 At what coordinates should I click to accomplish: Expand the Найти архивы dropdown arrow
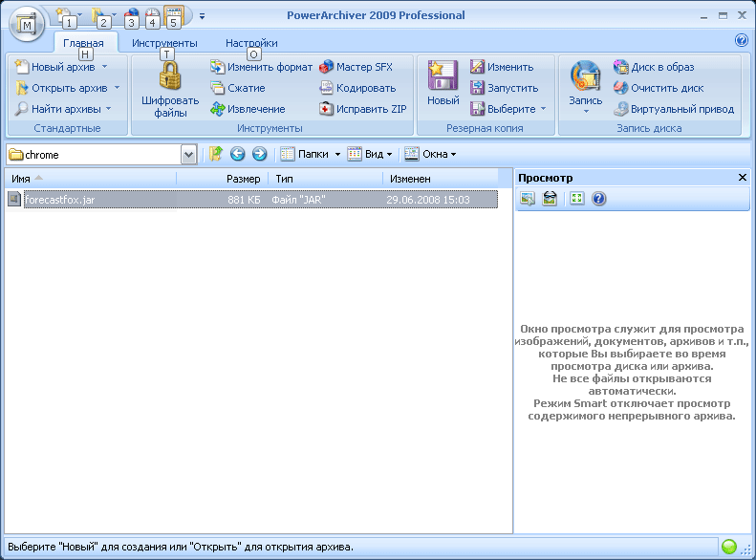109,109
